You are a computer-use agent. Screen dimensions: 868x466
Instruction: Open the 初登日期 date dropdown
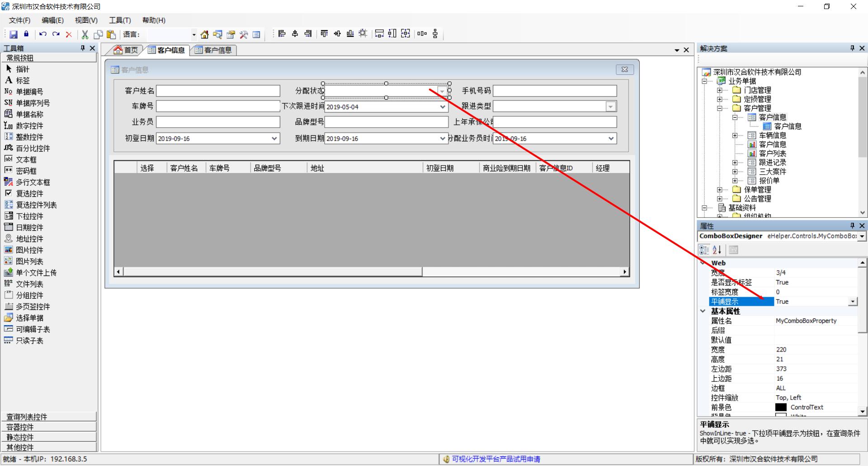click(x=274, y=138)
